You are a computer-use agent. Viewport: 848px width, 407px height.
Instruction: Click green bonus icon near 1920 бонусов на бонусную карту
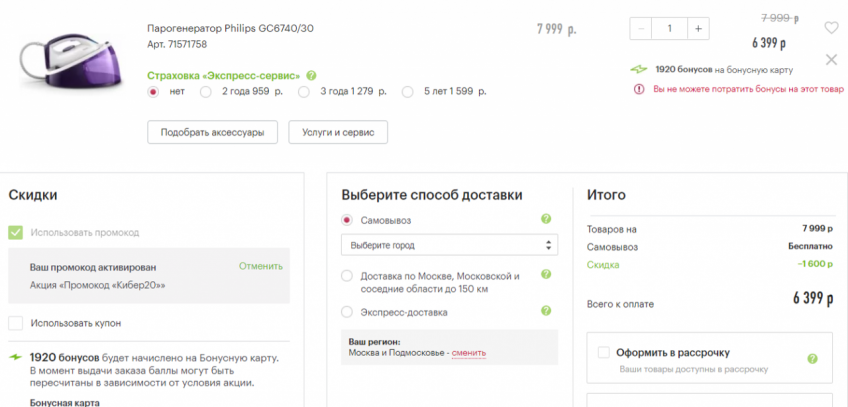coord(639,70)
